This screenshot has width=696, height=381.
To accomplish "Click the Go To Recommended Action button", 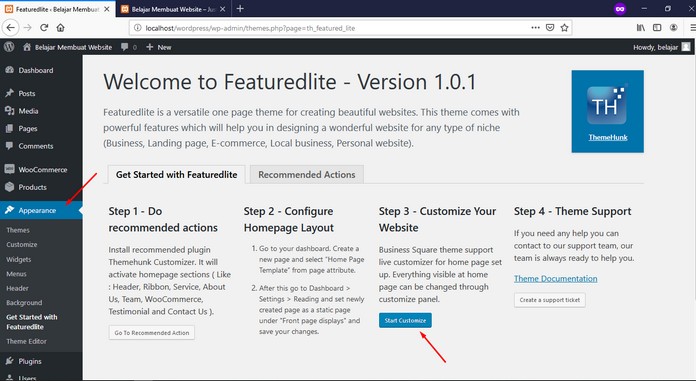I will pos(151,332).
